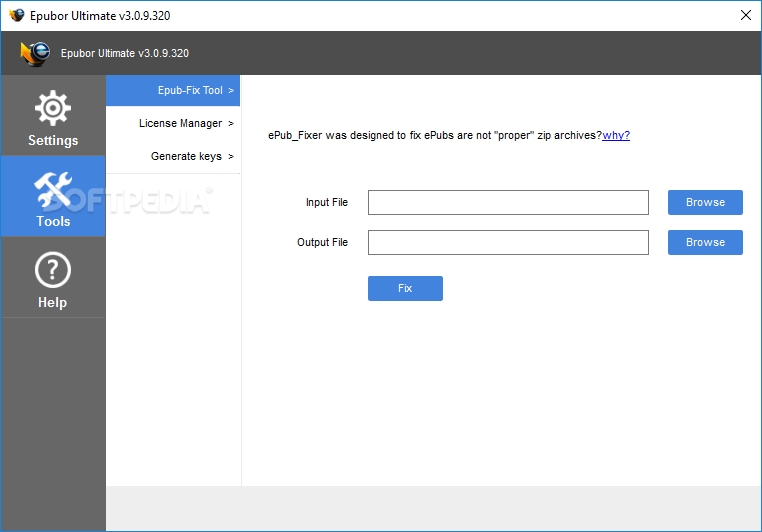Open the Settings gear section

[53, 116]
